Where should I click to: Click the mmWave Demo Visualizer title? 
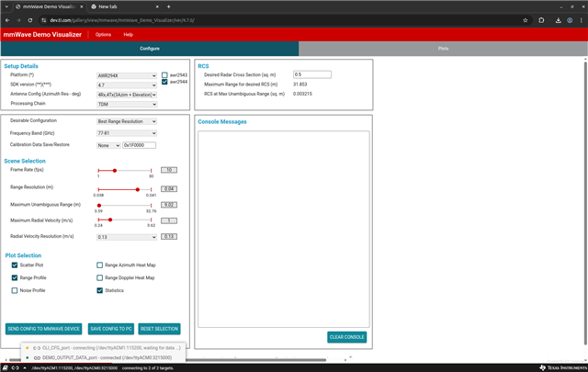[x=42, y=35]
